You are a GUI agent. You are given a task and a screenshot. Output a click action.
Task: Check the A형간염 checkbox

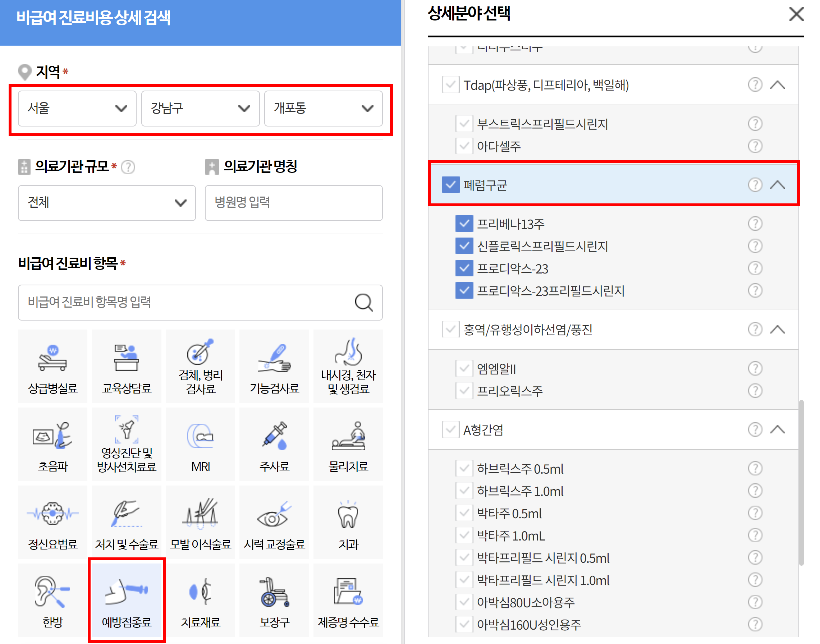(450, 429)
